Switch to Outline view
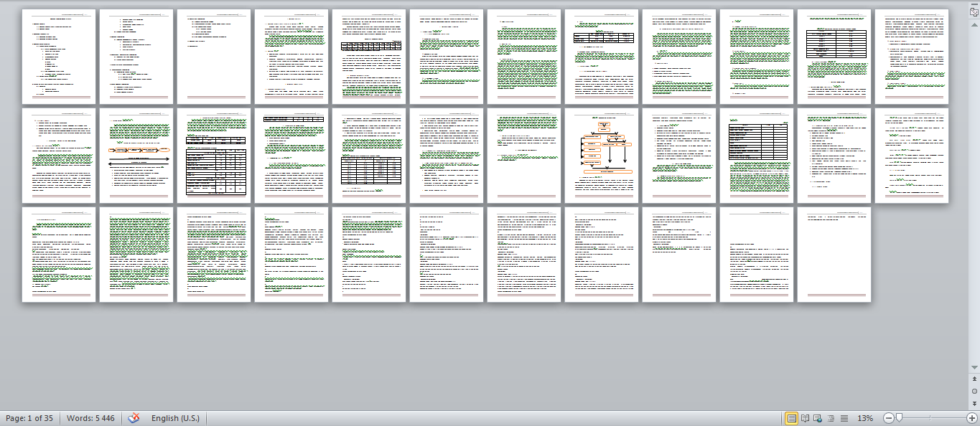The height and width of the screenshot is (426, 980). point(831,418)
